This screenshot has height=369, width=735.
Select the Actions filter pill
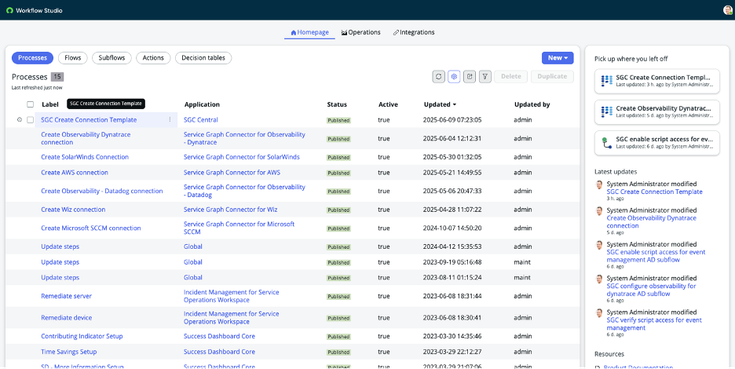[153, 58]
